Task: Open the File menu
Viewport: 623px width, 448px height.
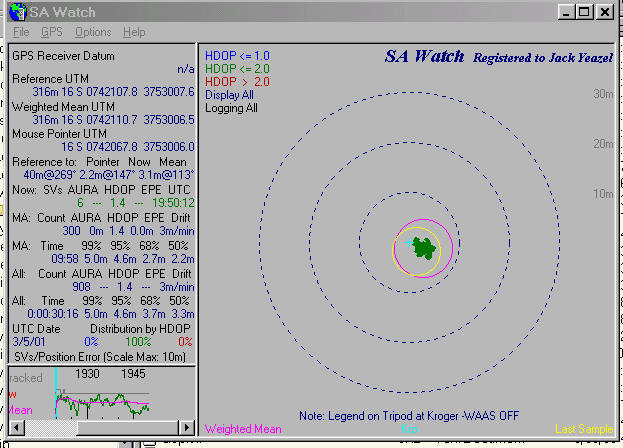Action: tap(21, 32)
